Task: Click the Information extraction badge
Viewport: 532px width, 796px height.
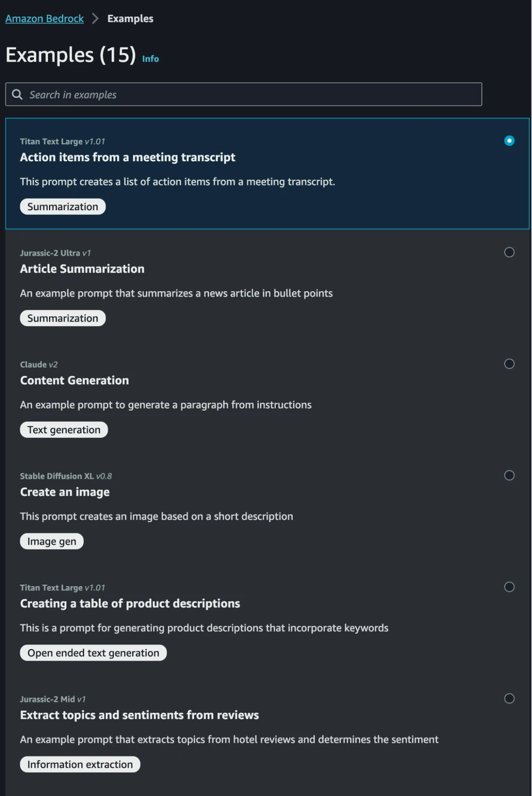Action: [x=79, y=764]
